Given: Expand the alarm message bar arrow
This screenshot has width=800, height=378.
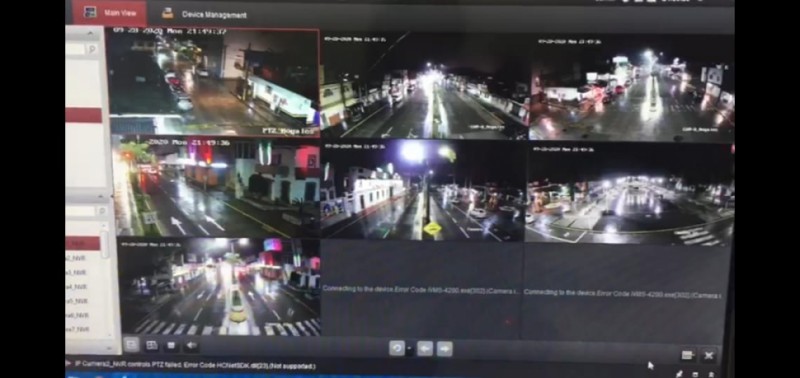Looking at the screenshot, I should 68,364.
